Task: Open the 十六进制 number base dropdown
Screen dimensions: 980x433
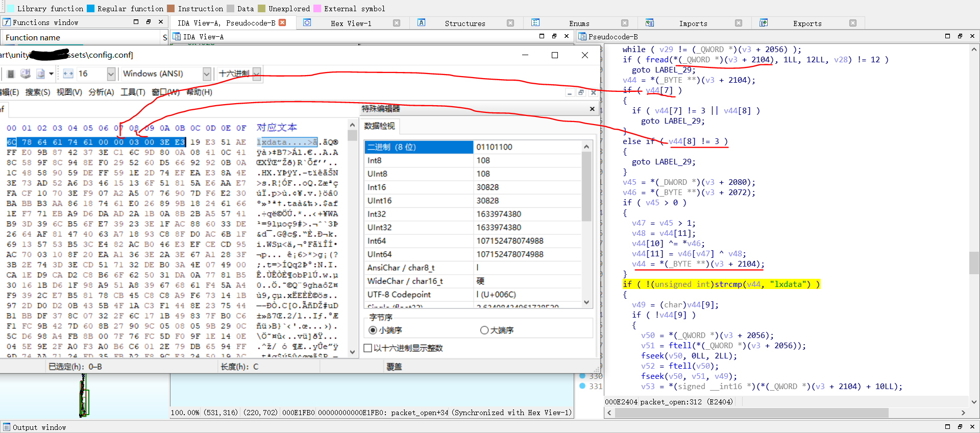Action: tap(256, 74)
